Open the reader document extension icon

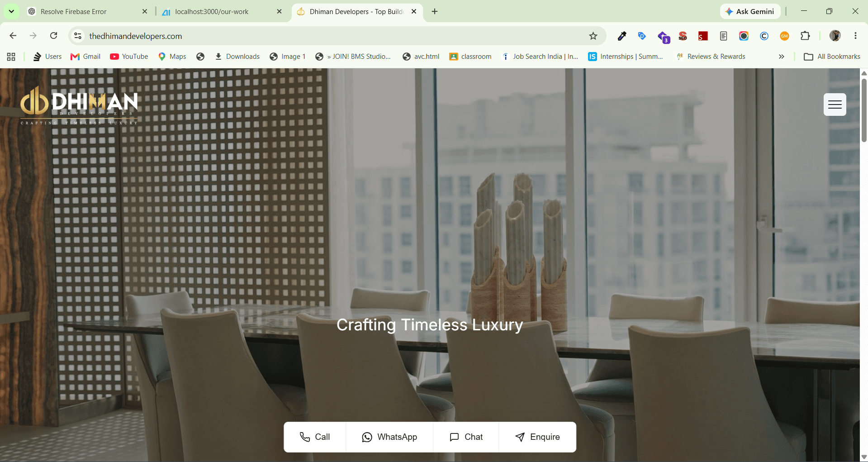click(x=724, y=36)
